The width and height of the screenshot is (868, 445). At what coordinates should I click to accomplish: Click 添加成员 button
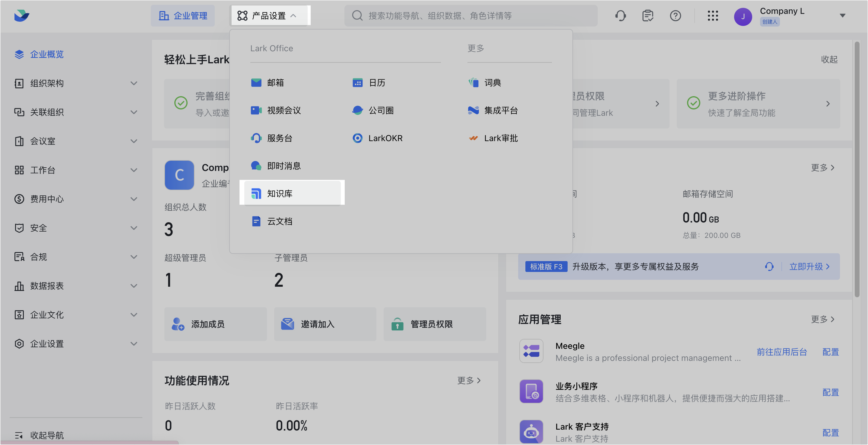[215, 324]
